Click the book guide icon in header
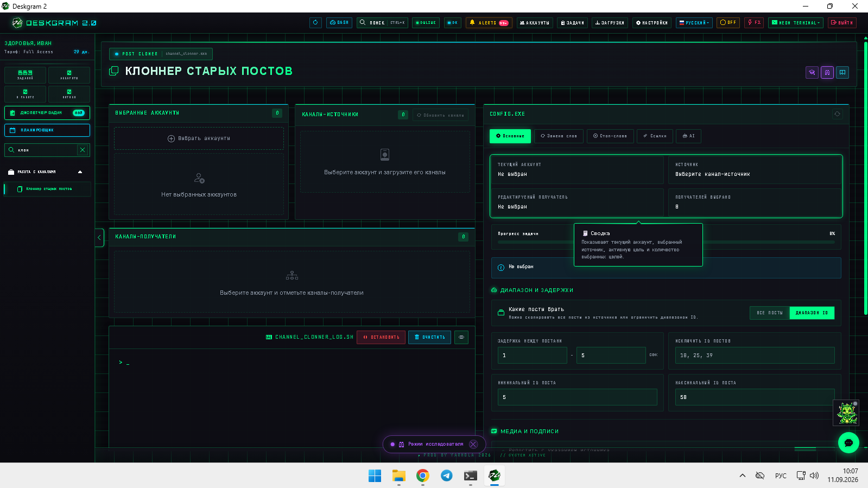The height and width of the screenshot is (488, 868). click(842, 72)
